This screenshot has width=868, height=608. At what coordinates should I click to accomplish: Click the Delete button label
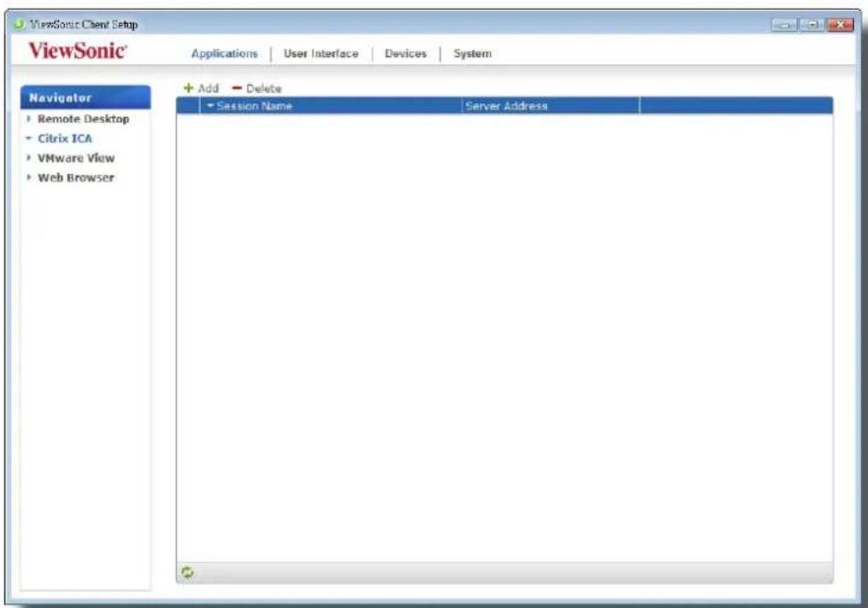(263, 88)
